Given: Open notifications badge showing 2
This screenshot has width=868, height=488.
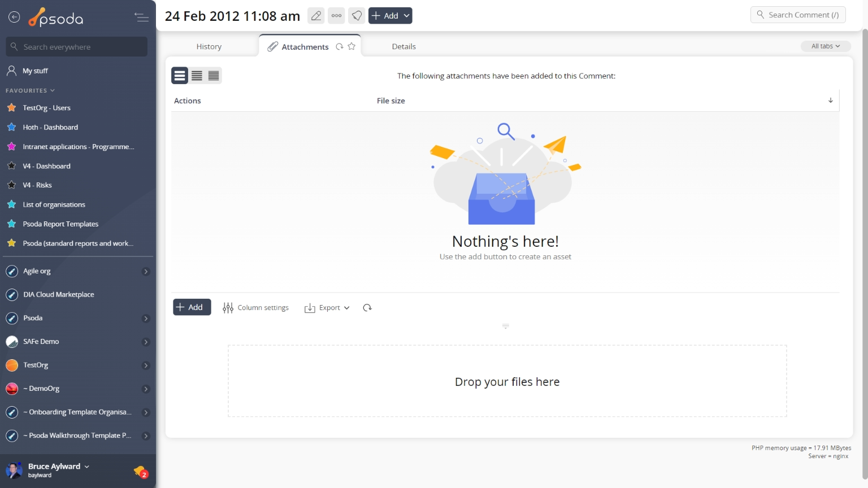Looking at the screenshot, I should [x=141, y=471].
